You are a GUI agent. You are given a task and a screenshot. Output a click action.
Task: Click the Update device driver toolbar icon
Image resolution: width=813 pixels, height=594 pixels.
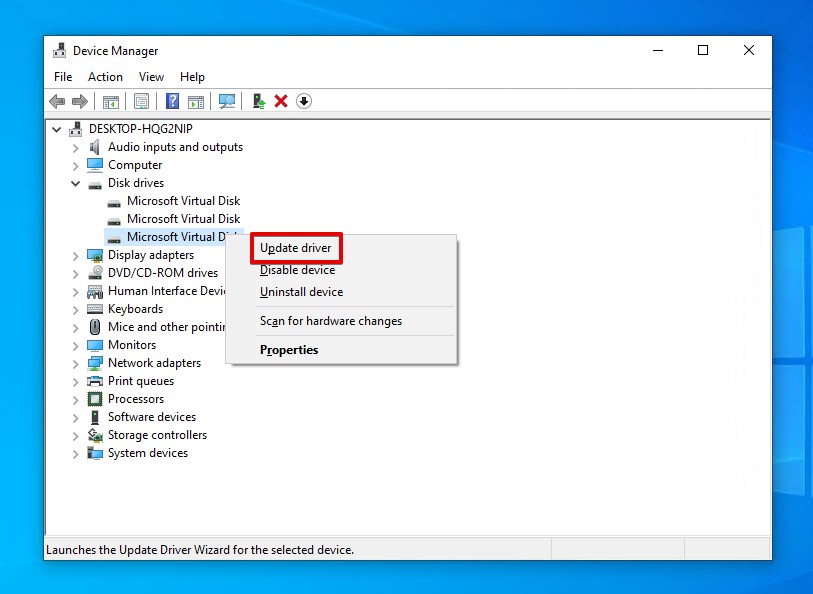(259, 101)
